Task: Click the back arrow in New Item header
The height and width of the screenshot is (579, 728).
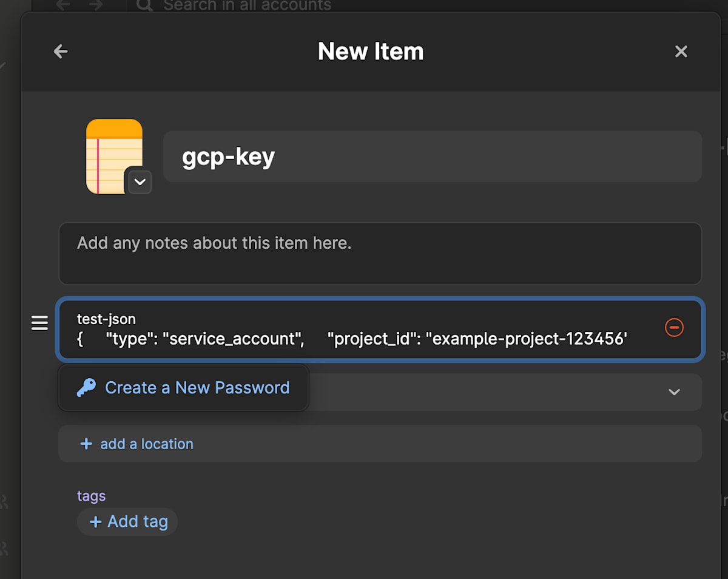Action: click(x=61, y=52)
